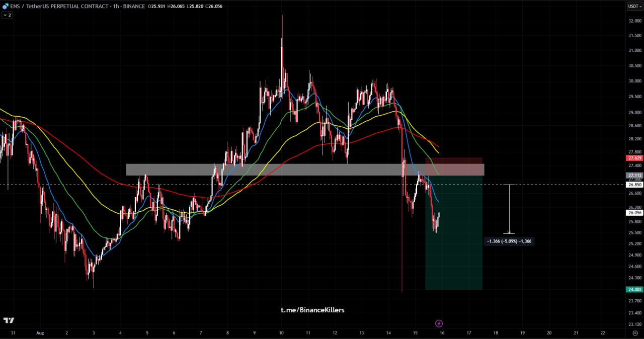Click the Aug date on time axis
Image resolution: width=644 pixels, height=339 pixels.
(x=40, y=333)
